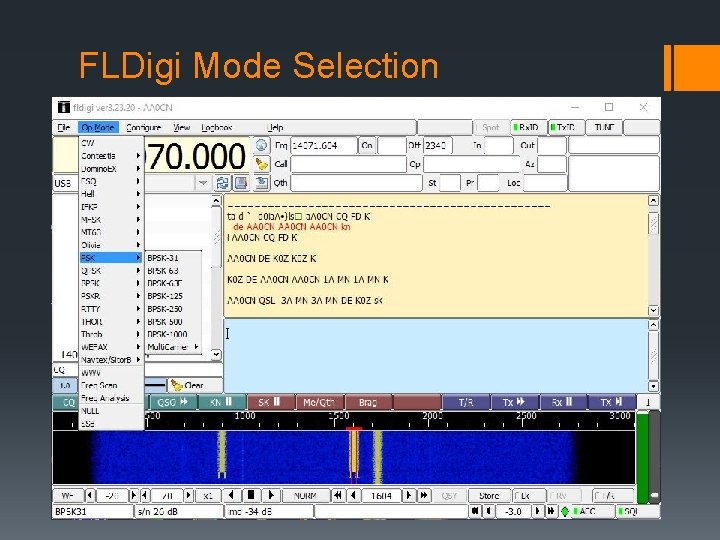
Task: Expand the Olivia submenu
Action: click(x=111, y=245)
